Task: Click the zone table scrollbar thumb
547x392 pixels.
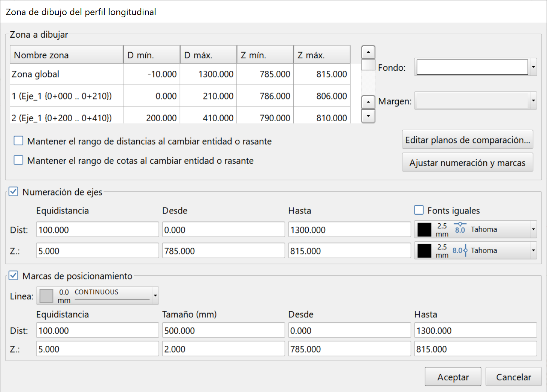Action: point(368,65)
